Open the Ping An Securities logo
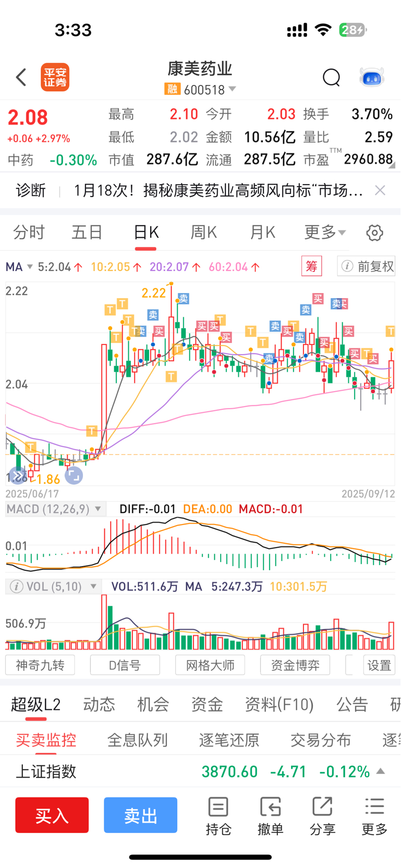Image resolution: width=401 pixels, height=868 pixels. tap(55, 77)
